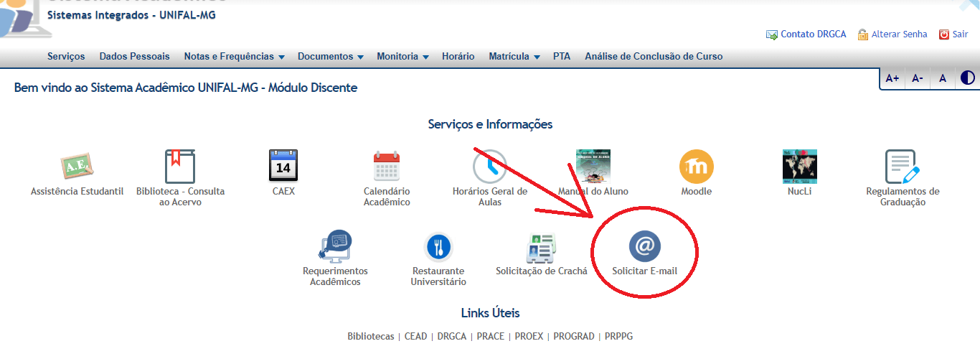The image size is (980, 364).
Task: Open the Assistência Estudantil chalkboard icon
Action: (x=77, y=167)
